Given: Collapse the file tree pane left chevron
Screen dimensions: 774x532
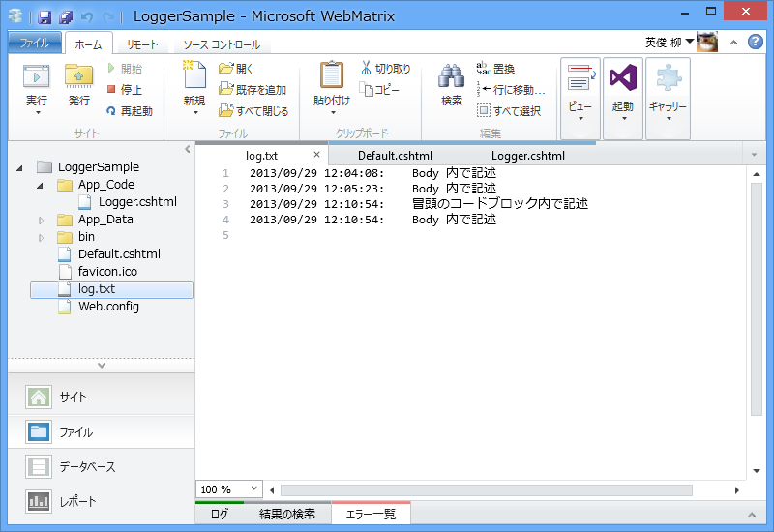Looking at the screenshot, I should [x=188, y=149].
